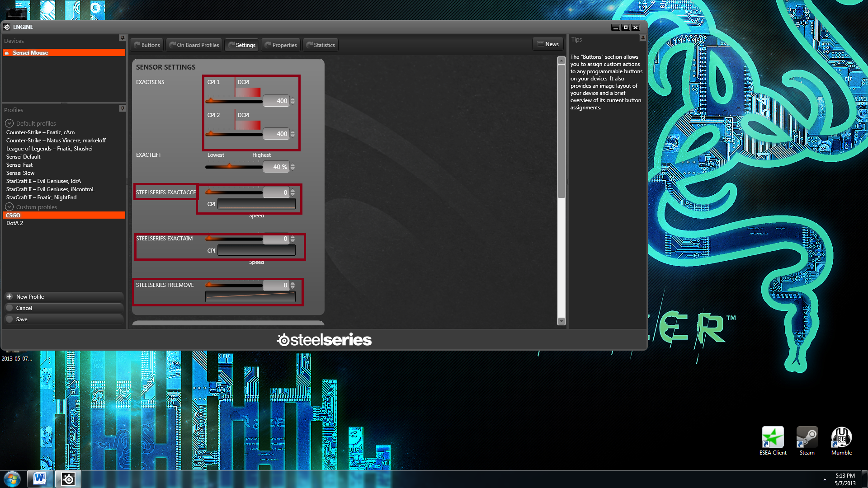Click the FreeMove value field
The image size is (868, 488).
point(277,285)
